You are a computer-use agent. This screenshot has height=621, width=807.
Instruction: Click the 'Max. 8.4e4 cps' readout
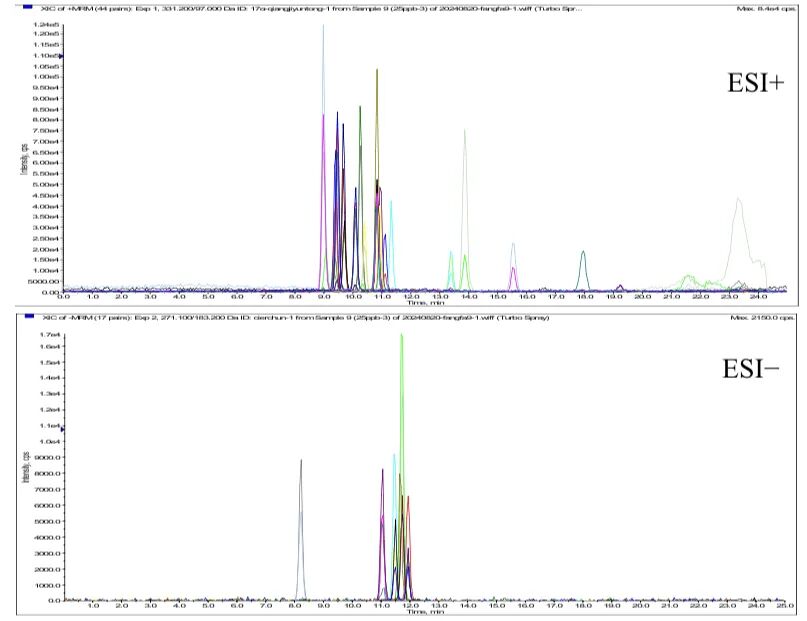coord(766,9)
